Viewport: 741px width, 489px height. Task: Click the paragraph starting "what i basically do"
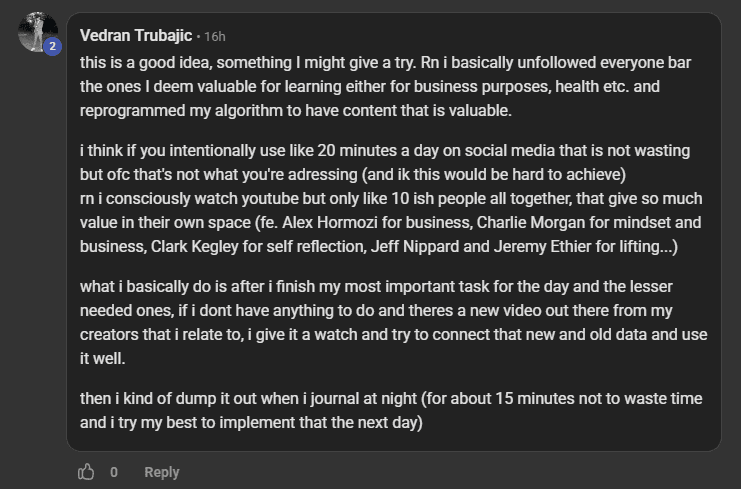(392, 321)
